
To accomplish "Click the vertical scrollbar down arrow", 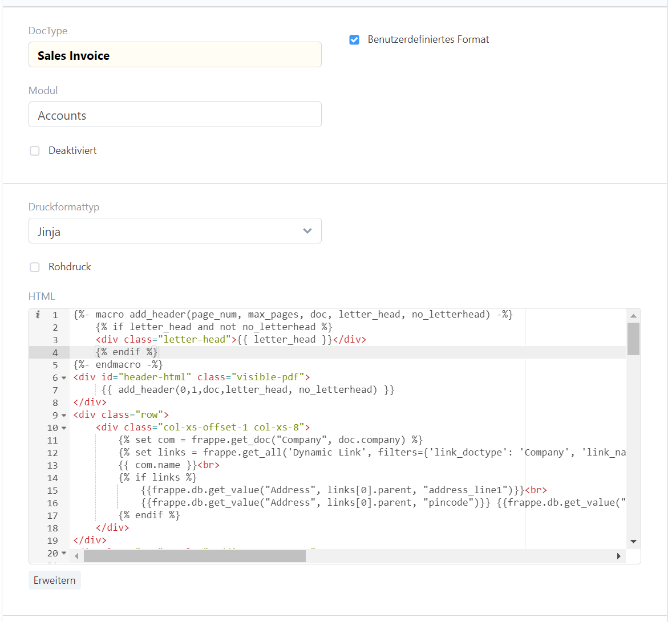I will coord(633,542).
